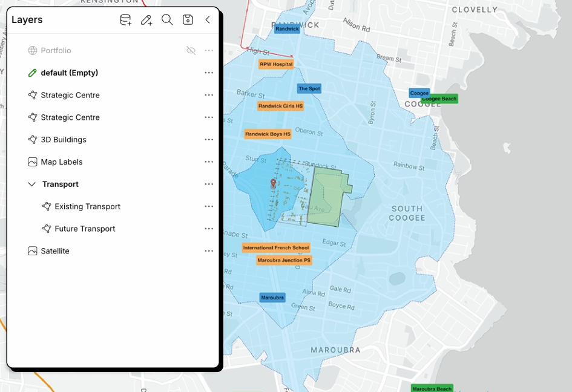Toggle visibility of the Portfolio layer
This screenshot has height=392, width=572.
click(x=191, y=50)
